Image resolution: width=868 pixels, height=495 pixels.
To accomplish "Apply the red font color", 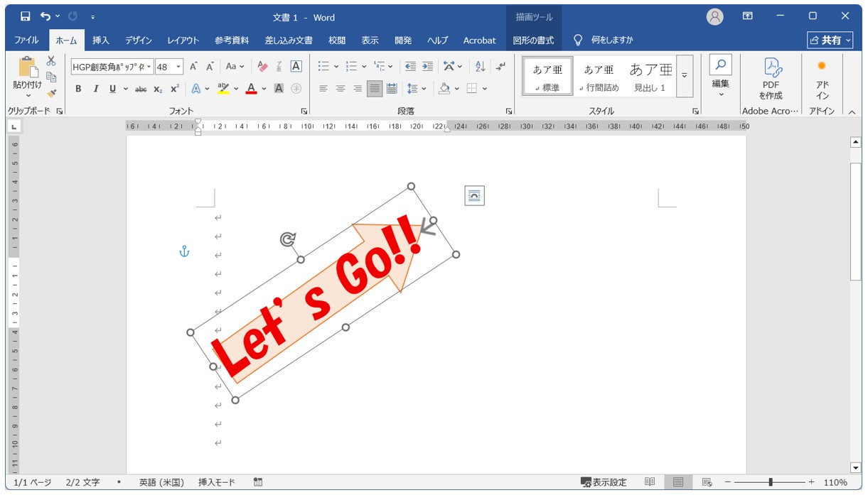I will [251, 89].
